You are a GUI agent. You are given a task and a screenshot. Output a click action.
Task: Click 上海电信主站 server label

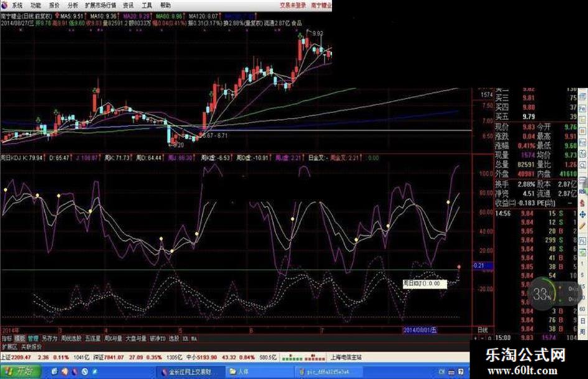[x=346, y=357]
